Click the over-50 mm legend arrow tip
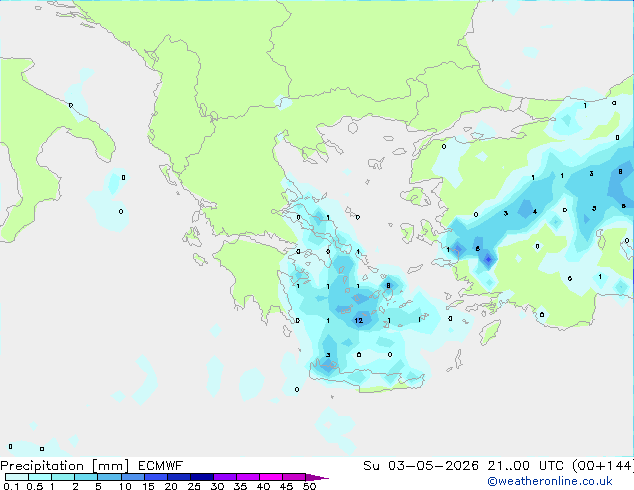Screen dimensions: 634x490 pyautogui.click(x=317, y=477)
